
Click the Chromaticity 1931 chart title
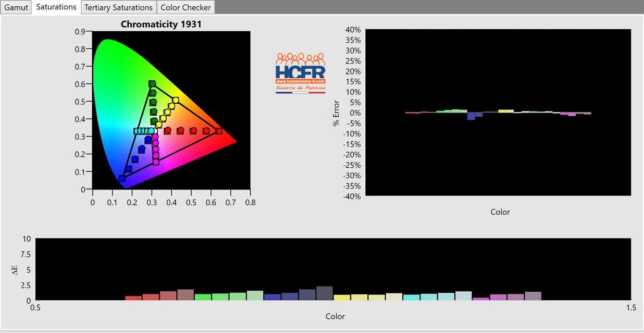tap(161, 24)
